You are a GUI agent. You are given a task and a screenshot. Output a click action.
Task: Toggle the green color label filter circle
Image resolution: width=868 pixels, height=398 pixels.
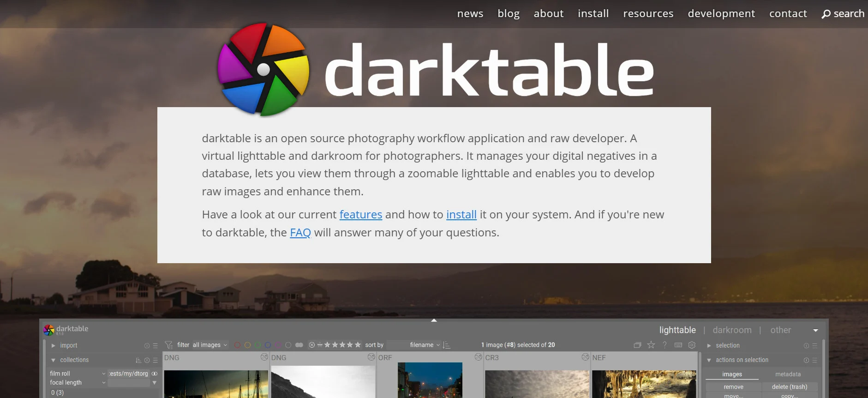point(257,345)
